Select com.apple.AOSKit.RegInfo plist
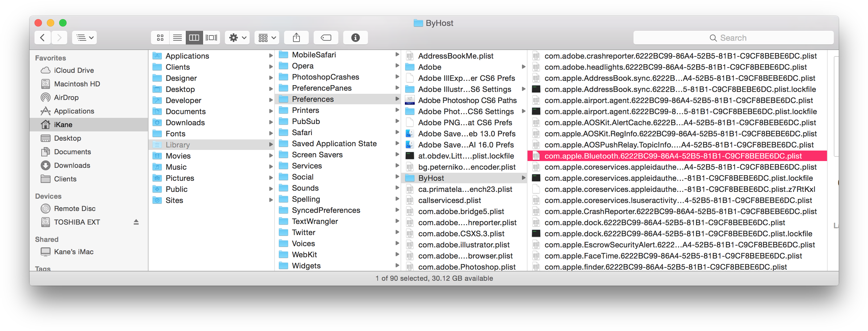The height and width of the screenshot is (331, 868). [677, 134]
